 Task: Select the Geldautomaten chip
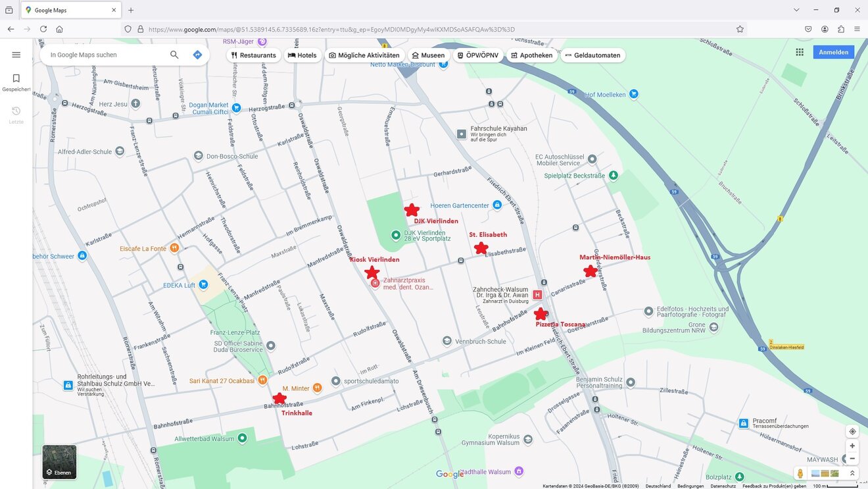coord(592,55)
